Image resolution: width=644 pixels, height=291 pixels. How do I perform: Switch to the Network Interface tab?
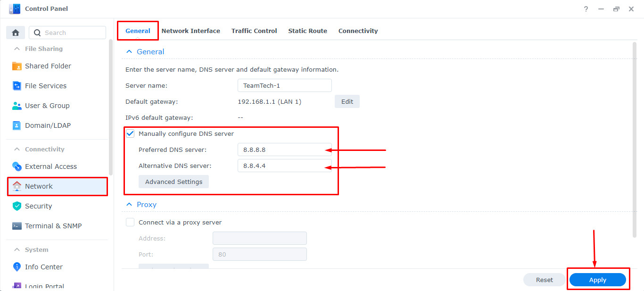tap(191, 31)
